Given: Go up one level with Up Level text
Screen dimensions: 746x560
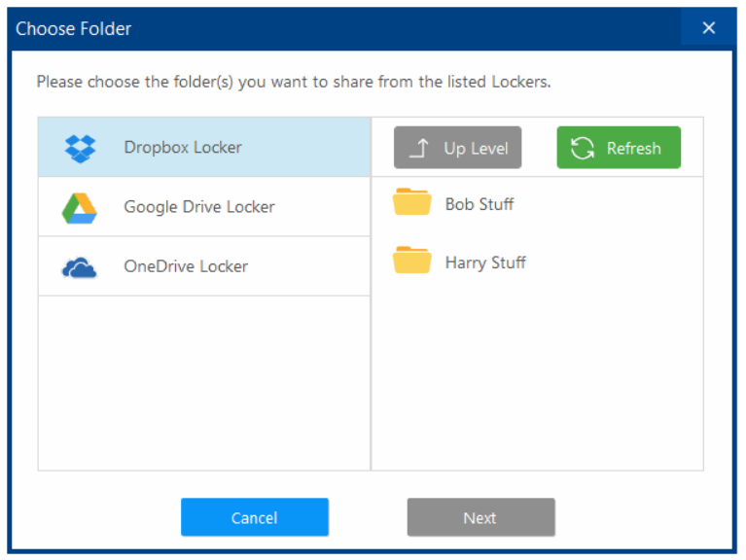Looking at the screenshot, I should coord(476,149).
